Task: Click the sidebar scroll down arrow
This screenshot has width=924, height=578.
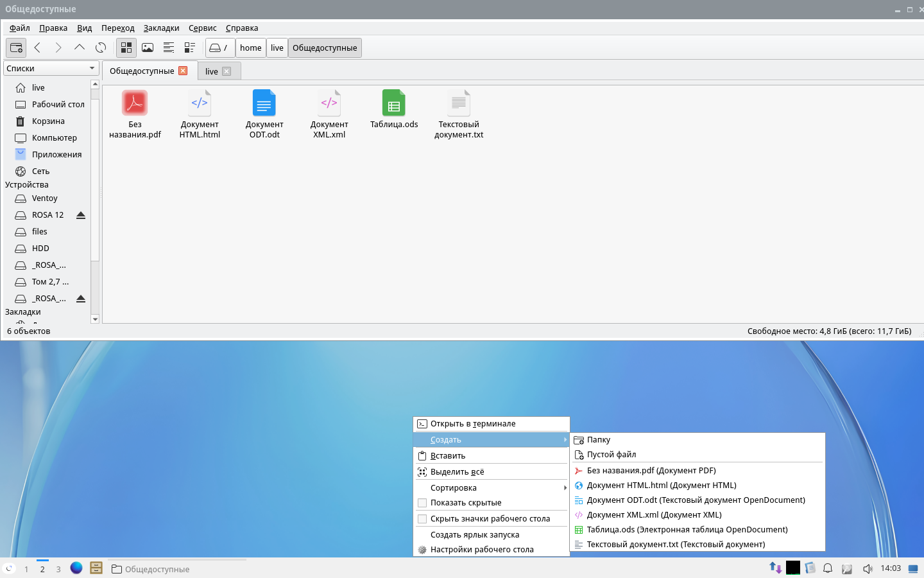Action: 95,319
